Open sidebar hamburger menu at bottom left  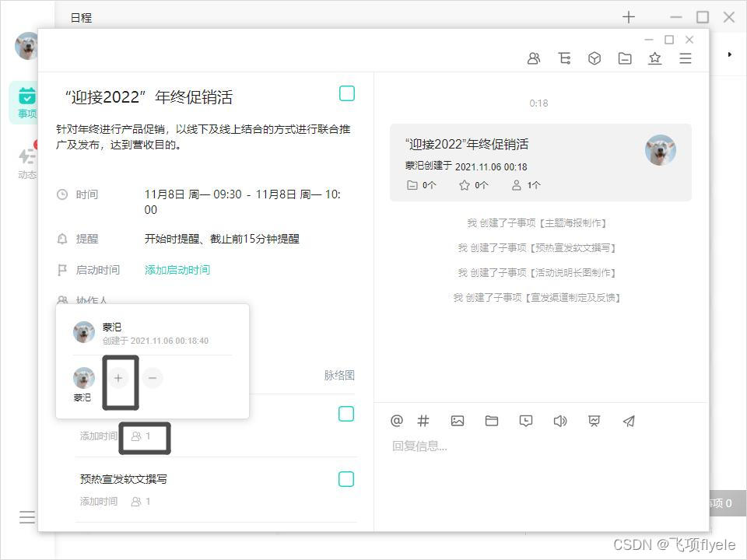coord(26,516)
